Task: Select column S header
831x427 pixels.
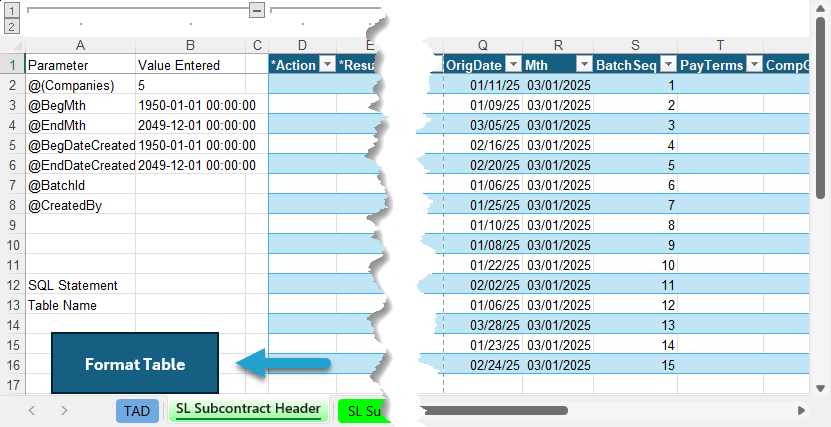Action: click(x=635, y=45)
